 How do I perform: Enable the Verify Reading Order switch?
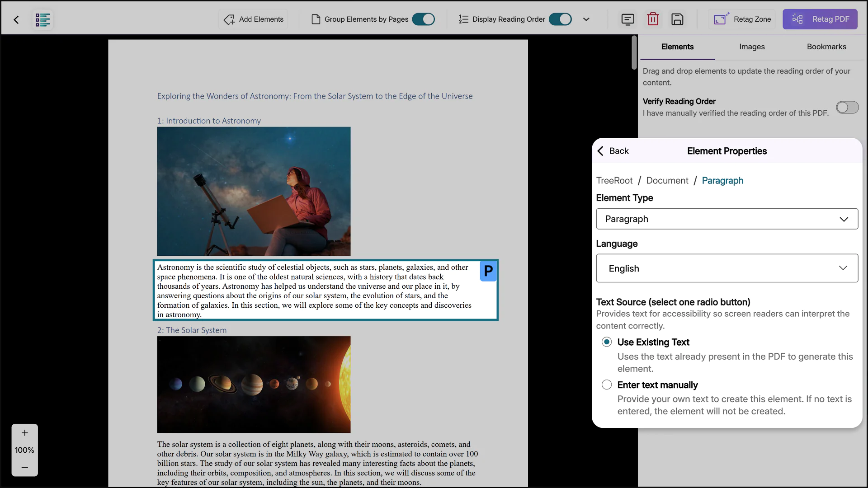(847, 108)
